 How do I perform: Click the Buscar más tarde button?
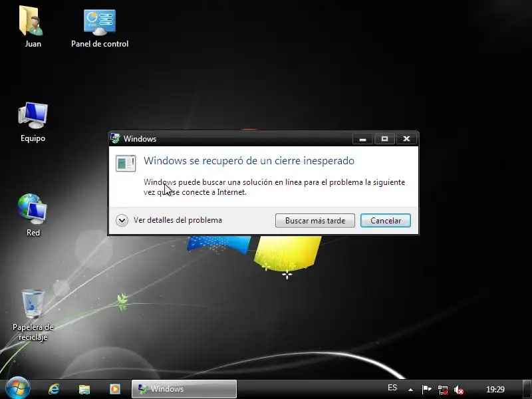pos(315,221)
